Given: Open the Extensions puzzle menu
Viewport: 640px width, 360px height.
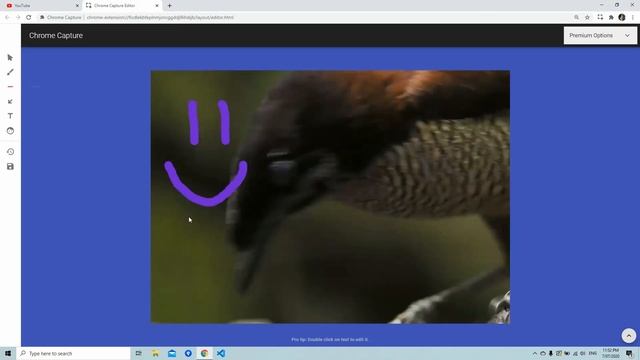Looking at the screenshot, I should click(x=611, y=18).
